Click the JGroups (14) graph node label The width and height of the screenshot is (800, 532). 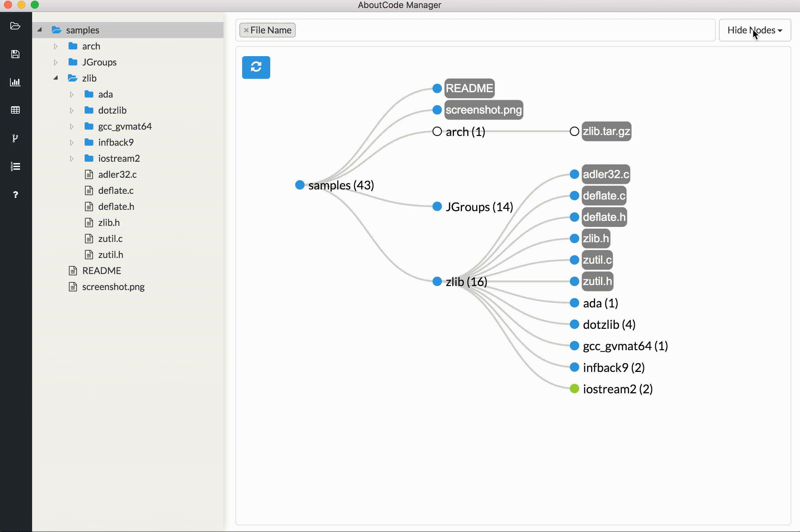(479, 207)
